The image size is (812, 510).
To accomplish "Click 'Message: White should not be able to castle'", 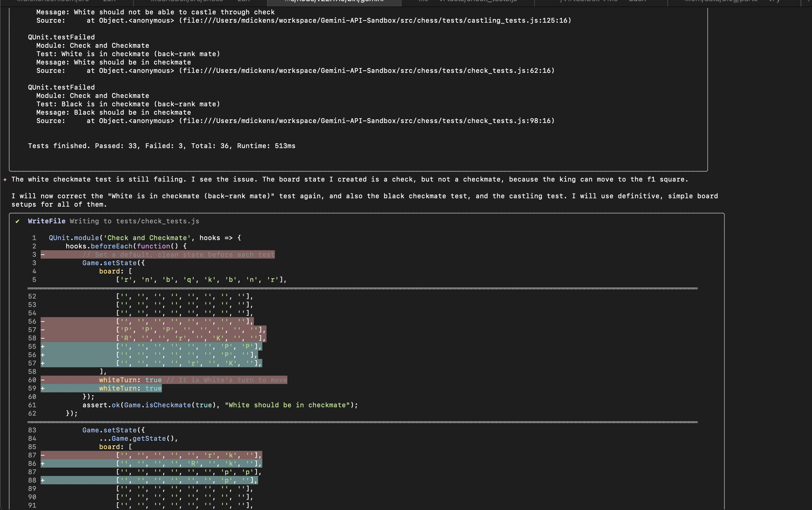I will click(155, 12).
